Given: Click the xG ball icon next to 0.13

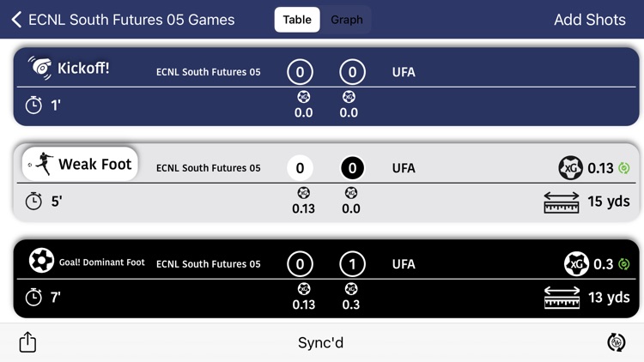Looking at the screenshot, I should [570, 168].
